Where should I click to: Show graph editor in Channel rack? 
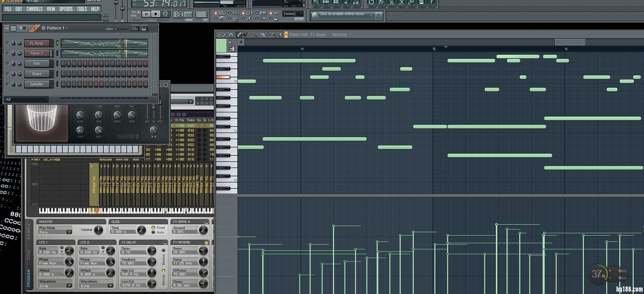(135, 29)
